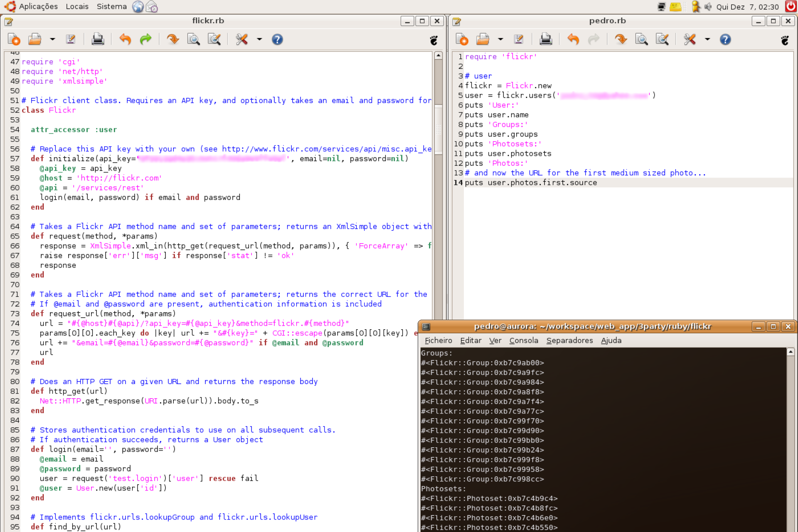Click Print icon in flickr.rb toolbar
Viewport: 798px width, 532px height.
[x=98, y=39]
